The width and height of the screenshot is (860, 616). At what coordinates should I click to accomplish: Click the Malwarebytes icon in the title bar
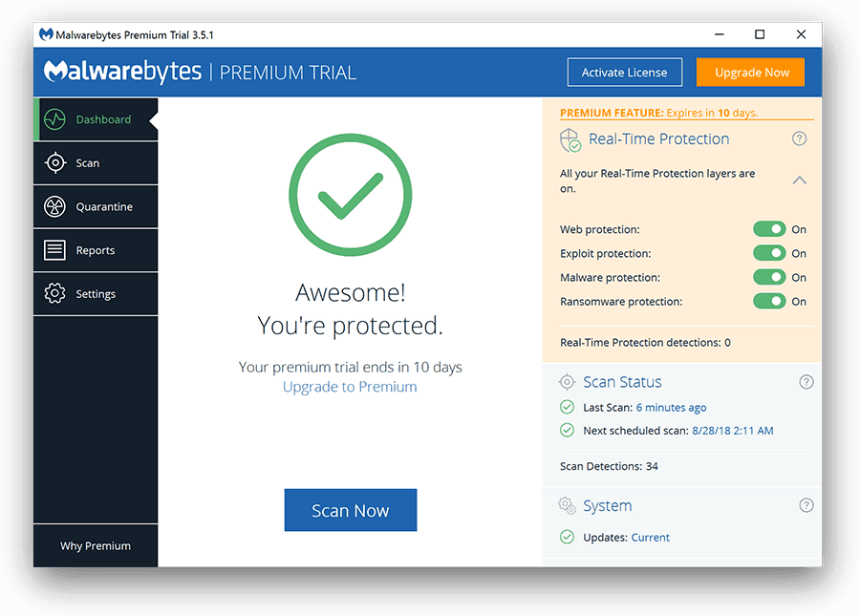pos(46,33)
